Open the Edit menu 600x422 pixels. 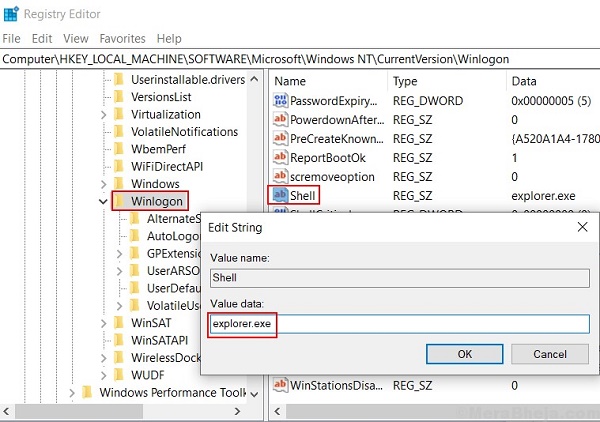(x=42, y=39)
